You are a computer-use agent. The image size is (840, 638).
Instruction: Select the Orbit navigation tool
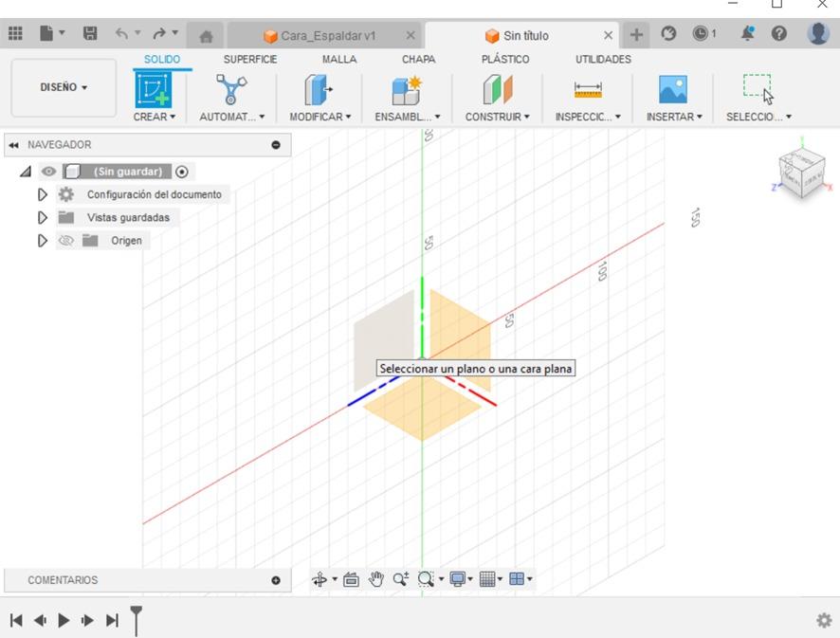coord(320,579)
